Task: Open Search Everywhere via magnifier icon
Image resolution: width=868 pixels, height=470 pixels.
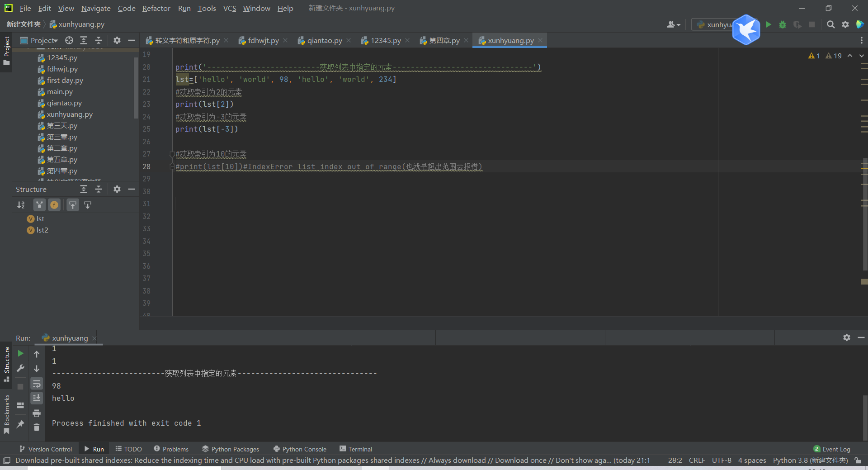Action: [x=831, y=24]
